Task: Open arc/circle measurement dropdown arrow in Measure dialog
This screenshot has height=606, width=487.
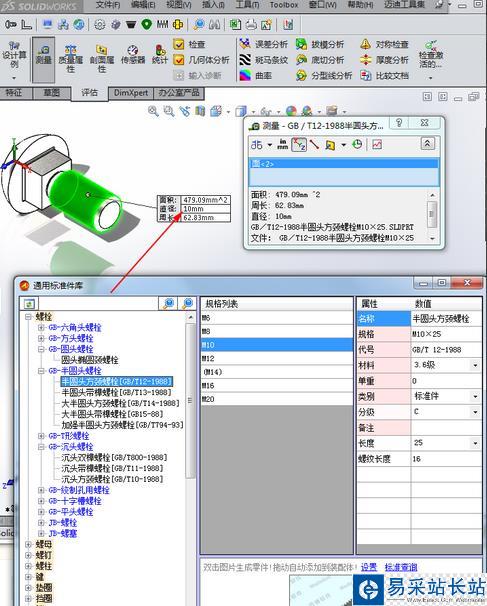Action: tap(269, 145)
